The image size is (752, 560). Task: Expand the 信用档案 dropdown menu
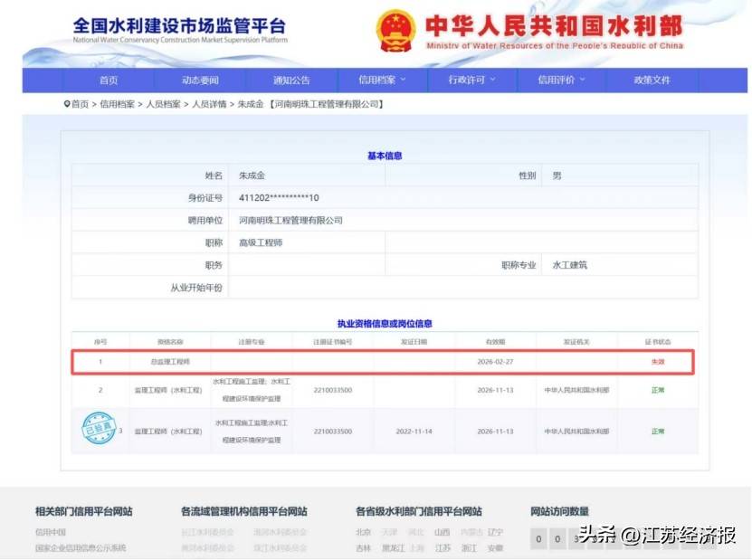382,80
